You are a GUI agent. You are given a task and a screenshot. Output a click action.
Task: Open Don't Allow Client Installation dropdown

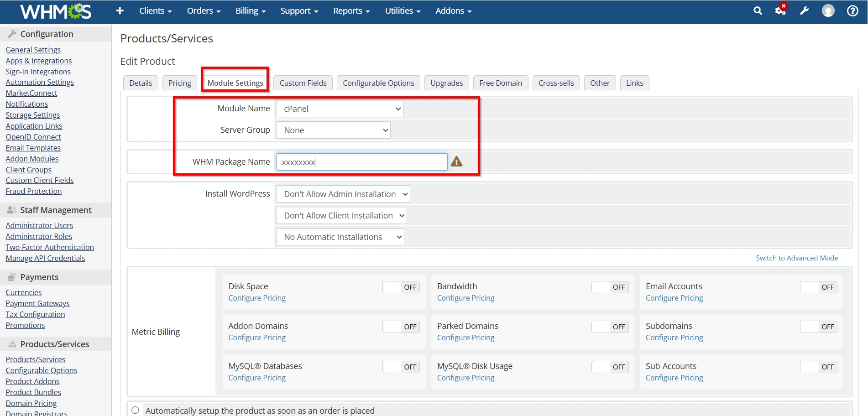pos(342,215)
